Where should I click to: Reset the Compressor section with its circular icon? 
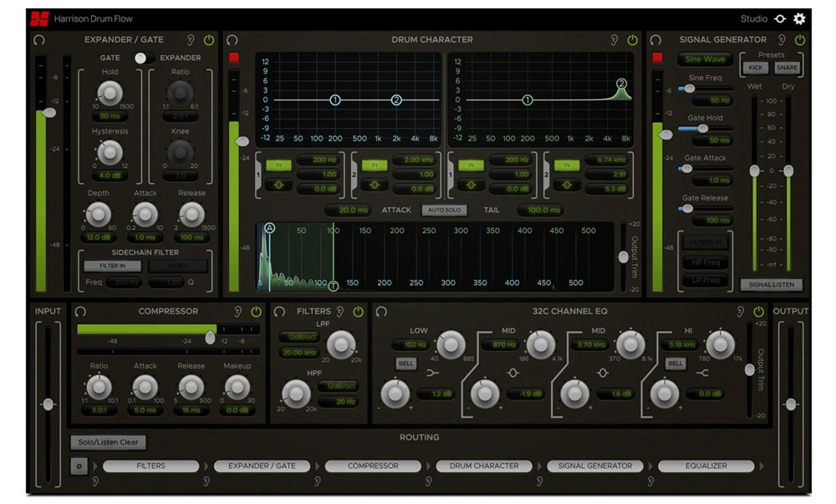pos(80,311)
